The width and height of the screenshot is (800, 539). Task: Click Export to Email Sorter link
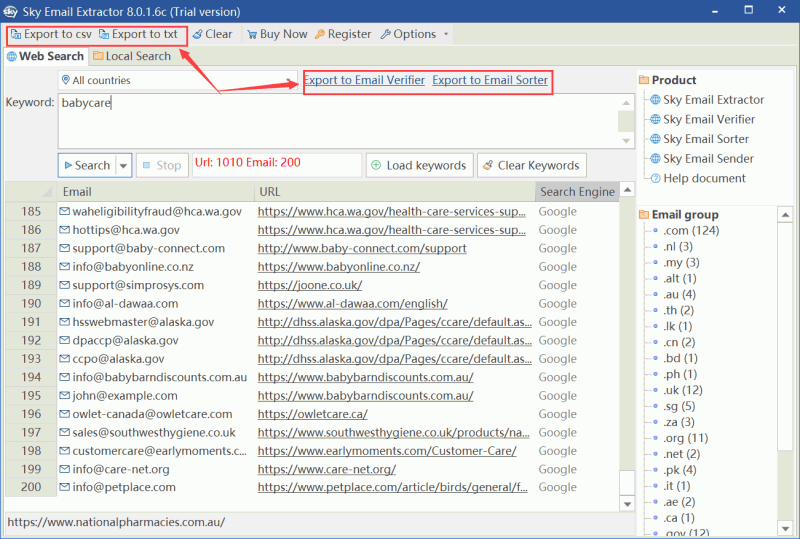coord(490,80)
